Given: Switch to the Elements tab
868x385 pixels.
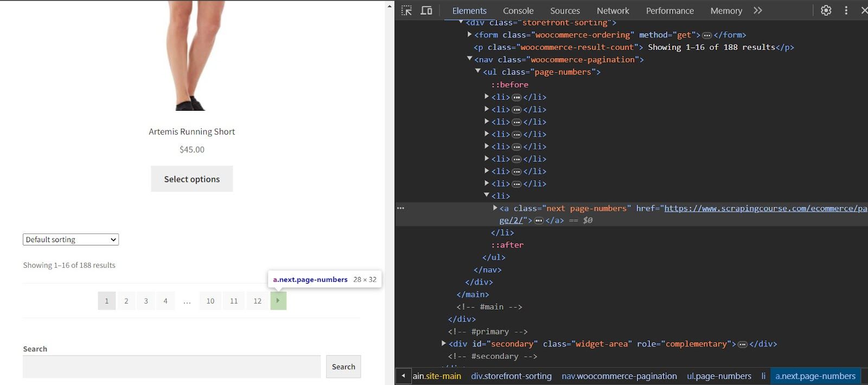Looking at the screenshot, I should pyautogui.click(x=469, y=10).
